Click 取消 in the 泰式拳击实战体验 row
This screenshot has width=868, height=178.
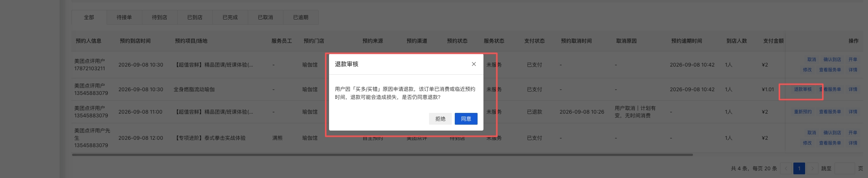tap(812, 133)
